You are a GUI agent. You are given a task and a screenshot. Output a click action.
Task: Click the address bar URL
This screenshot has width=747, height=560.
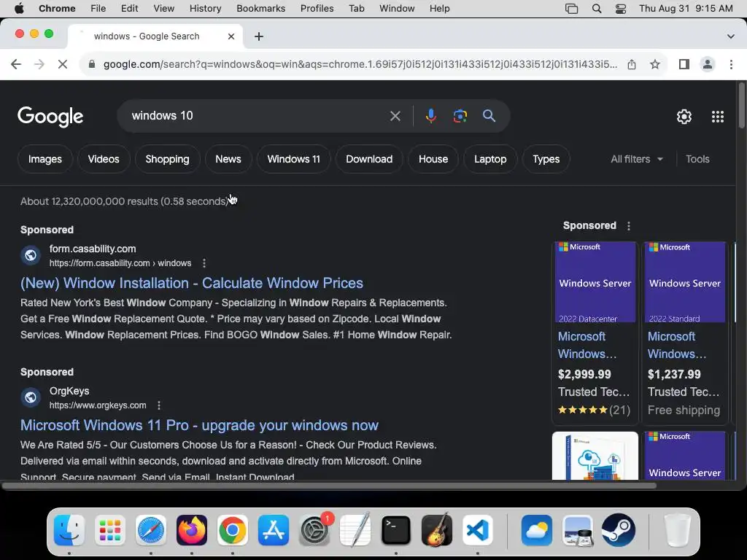tap(360, 64)
